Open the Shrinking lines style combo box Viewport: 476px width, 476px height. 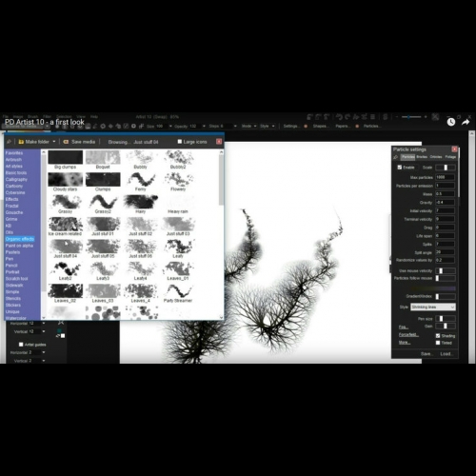tap(433, 307)
